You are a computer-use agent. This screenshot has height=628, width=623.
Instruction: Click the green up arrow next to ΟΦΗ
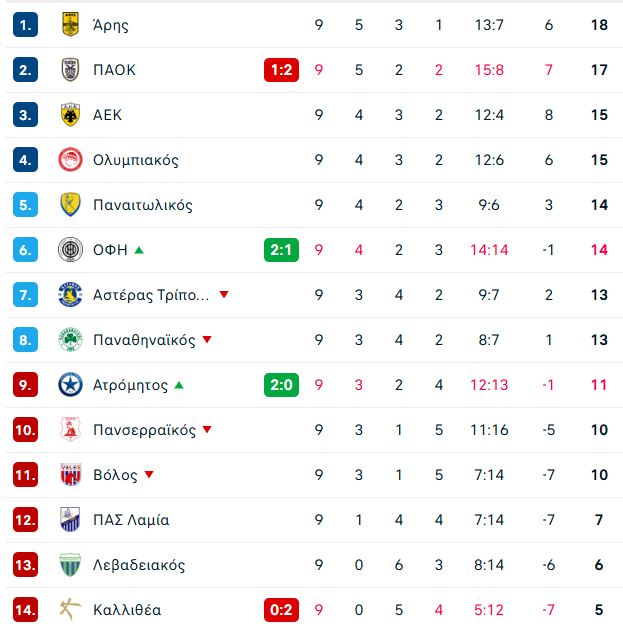[139, 250]
